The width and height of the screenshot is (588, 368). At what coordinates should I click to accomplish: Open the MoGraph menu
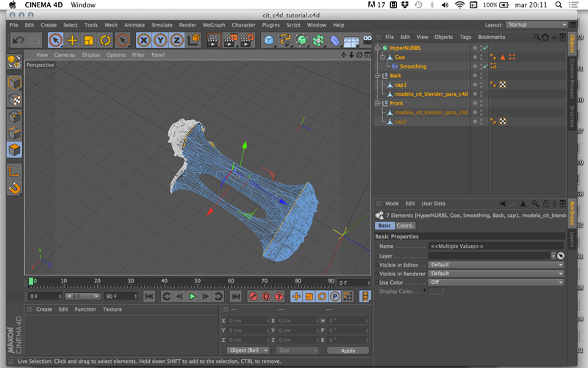pos(214,25)
